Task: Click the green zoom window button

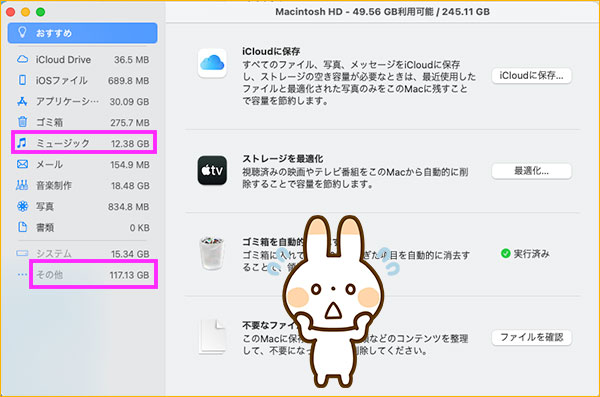Action: click(41, 12)
